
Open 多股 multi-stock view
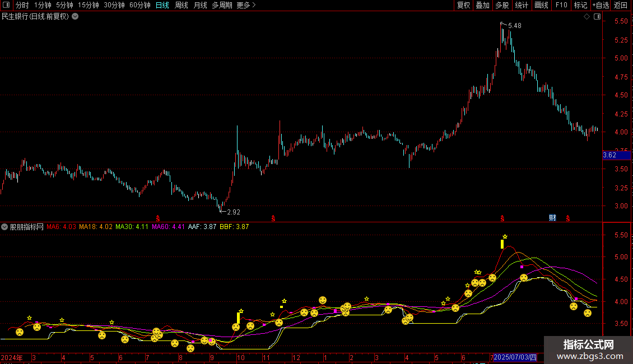(x=502, y=5)
